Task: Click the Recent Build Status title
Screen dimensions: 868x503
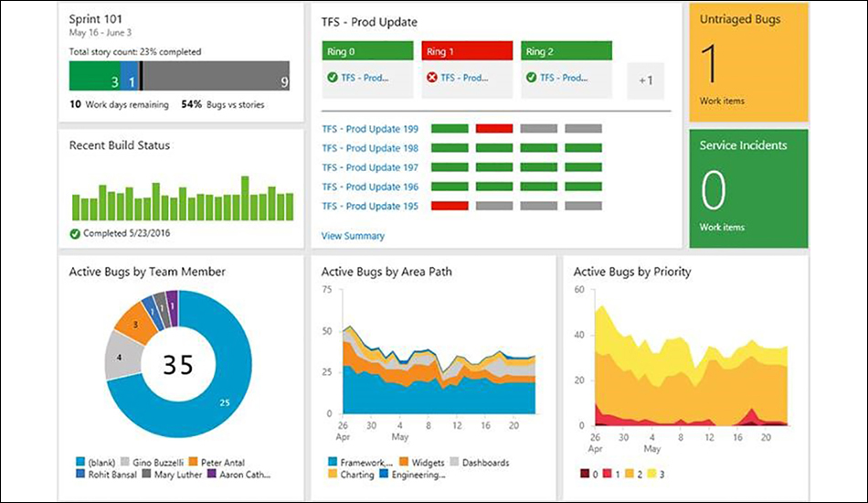Action: click(120, 145)
